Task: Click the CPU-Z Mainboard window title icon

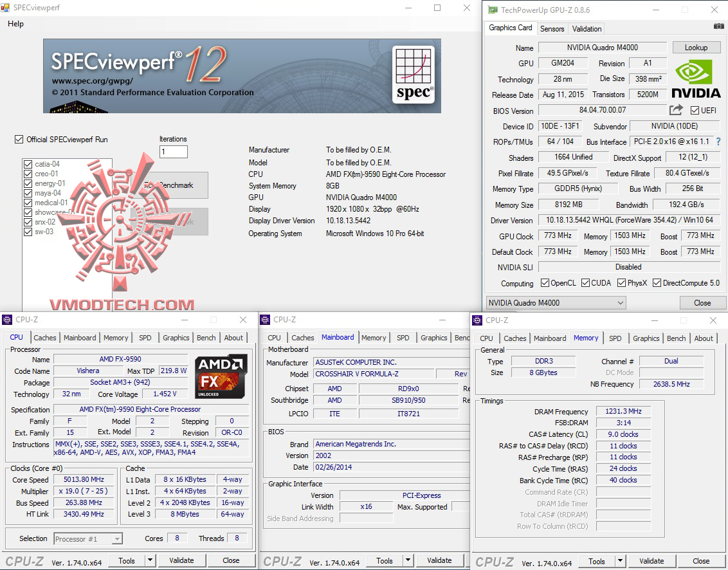Action: point(265,320)
